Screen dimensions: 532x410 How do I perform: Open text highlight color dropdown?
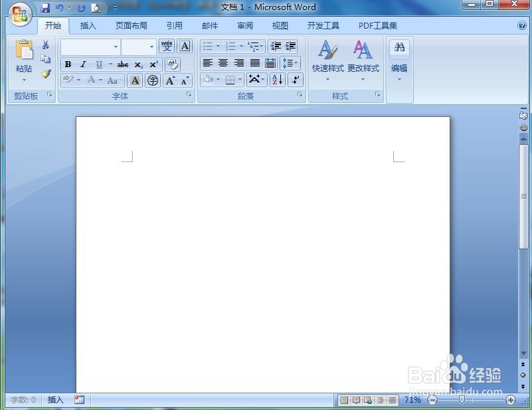[x=79, y=80]
